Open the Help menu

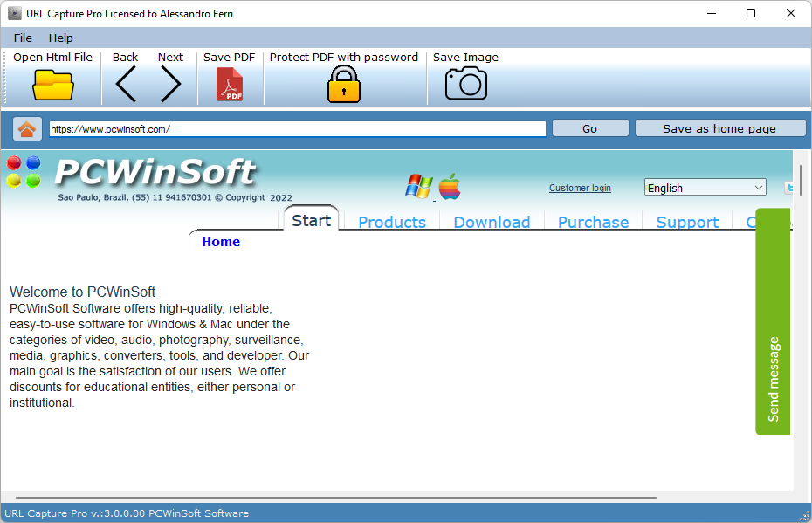[60, 38]
